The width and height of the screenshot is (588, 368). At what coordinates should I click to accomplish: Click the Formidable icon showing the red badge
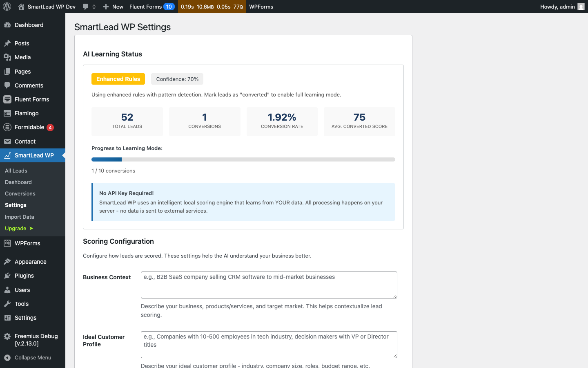click(x=8, y=127)
